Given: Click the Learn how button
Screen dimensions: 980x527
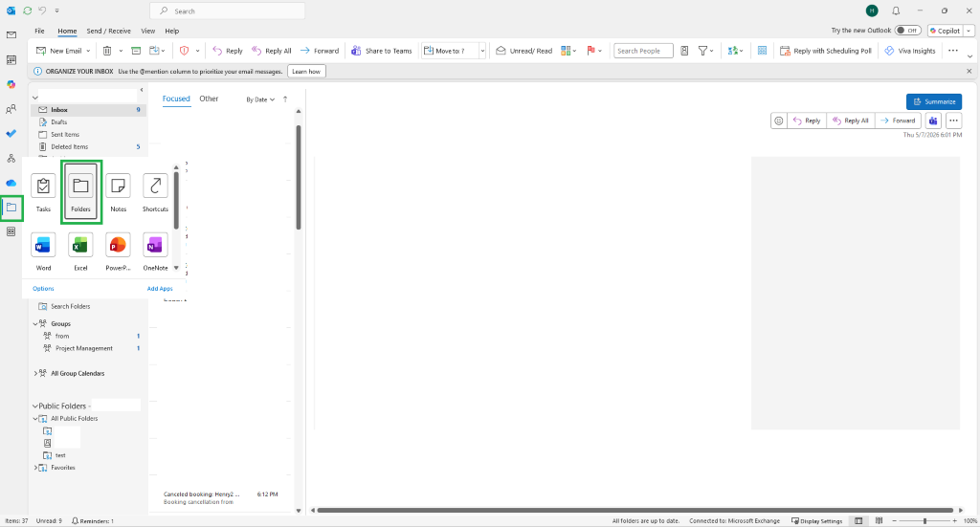Looking at the screenshot, I should tap(306, 71).
